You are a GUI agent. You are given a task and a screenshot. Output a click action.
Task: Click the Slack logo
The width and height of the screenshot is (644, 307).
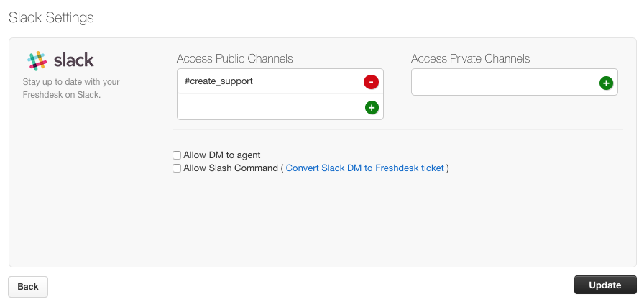pyautogui.click(x=61, y=61)
